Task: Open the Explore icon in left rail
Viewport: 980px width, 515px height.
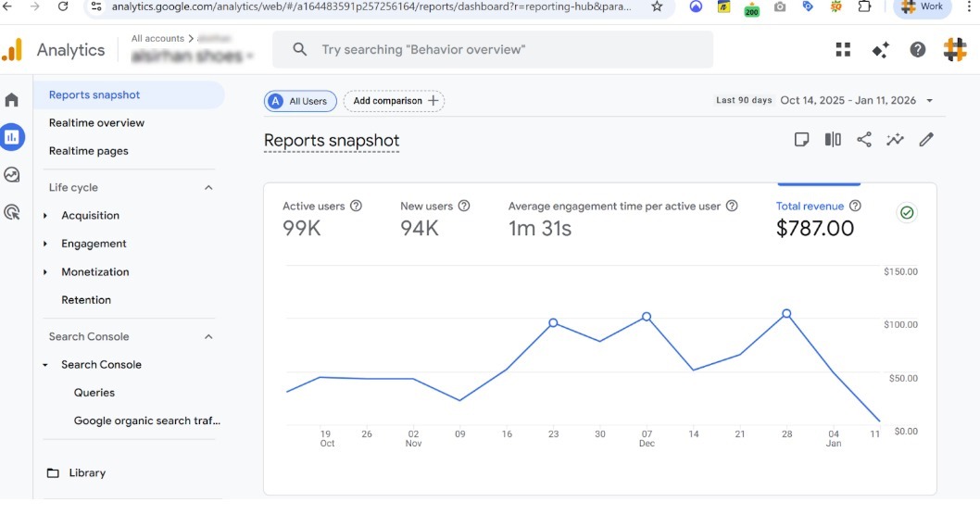Action: click(x=12, y=175)
